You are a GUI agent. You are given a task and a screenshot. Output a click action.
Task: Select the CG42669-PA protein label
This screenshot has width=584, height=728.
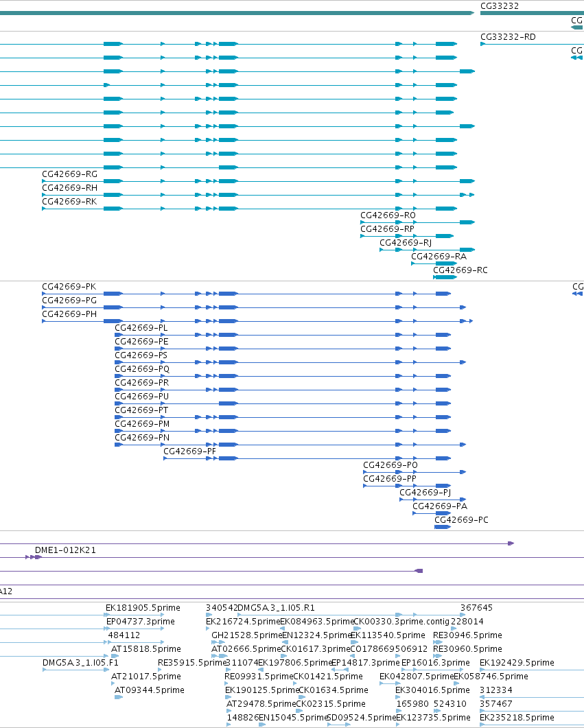coord(440,506)
